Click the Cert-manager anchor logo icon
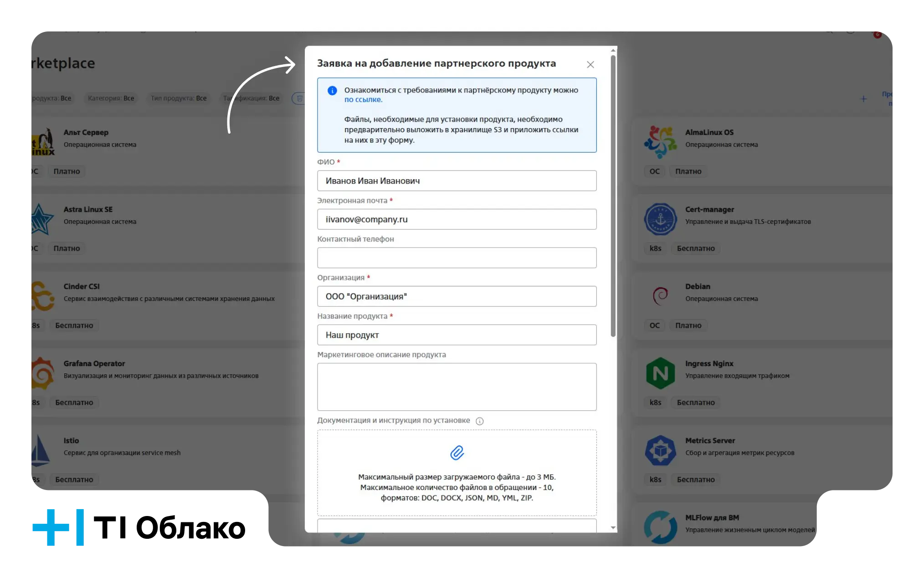This screenshot has width=924, height=578. point(660,219)
